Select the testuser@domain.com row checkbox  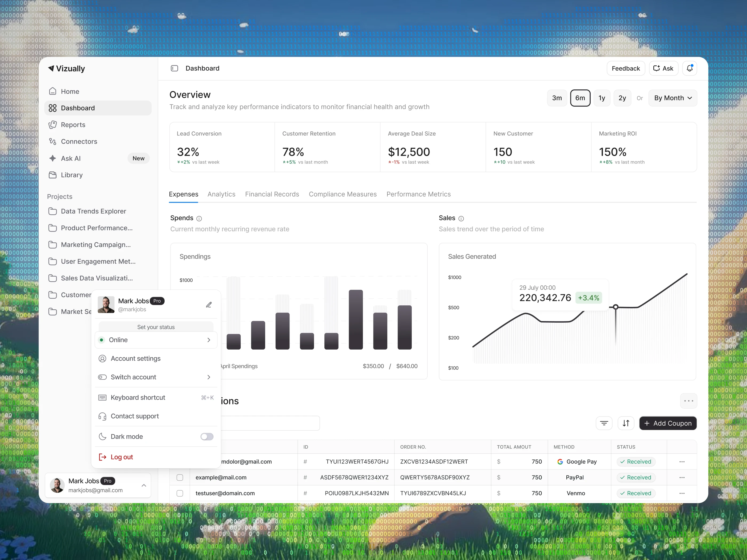point(180,493)
